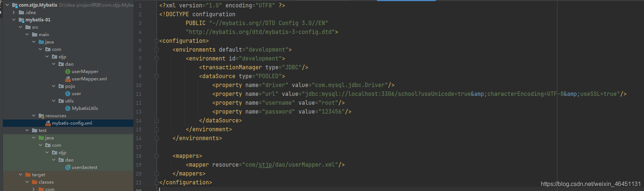Viewport: 644px width, 191px height.
Task: Click line number 17 in the gutter
Action: (139, 147)
